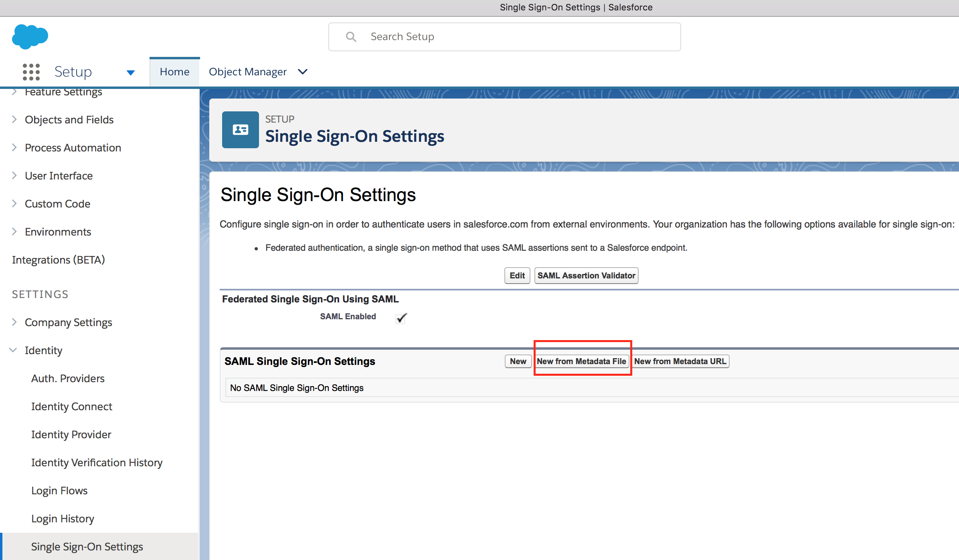Expand the Process Automation node
Image resolution: width=959 pixels, height=560 pixels.
point(14,147)
